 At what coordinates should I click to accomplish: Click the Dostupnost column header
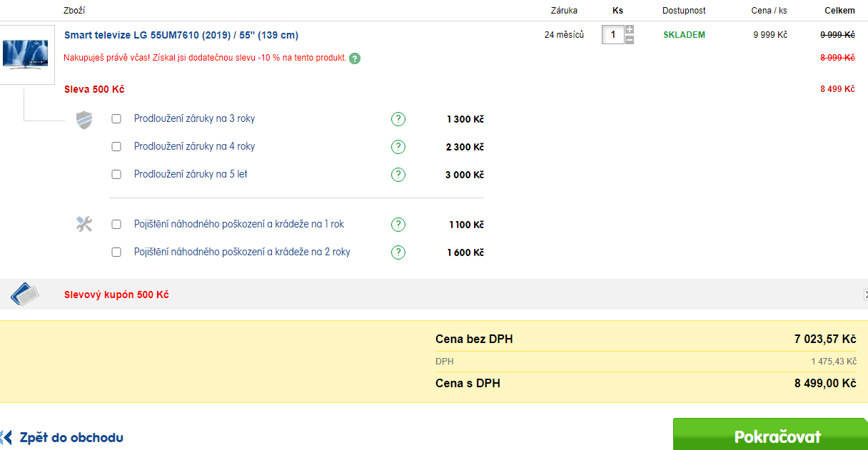[684, 11]
